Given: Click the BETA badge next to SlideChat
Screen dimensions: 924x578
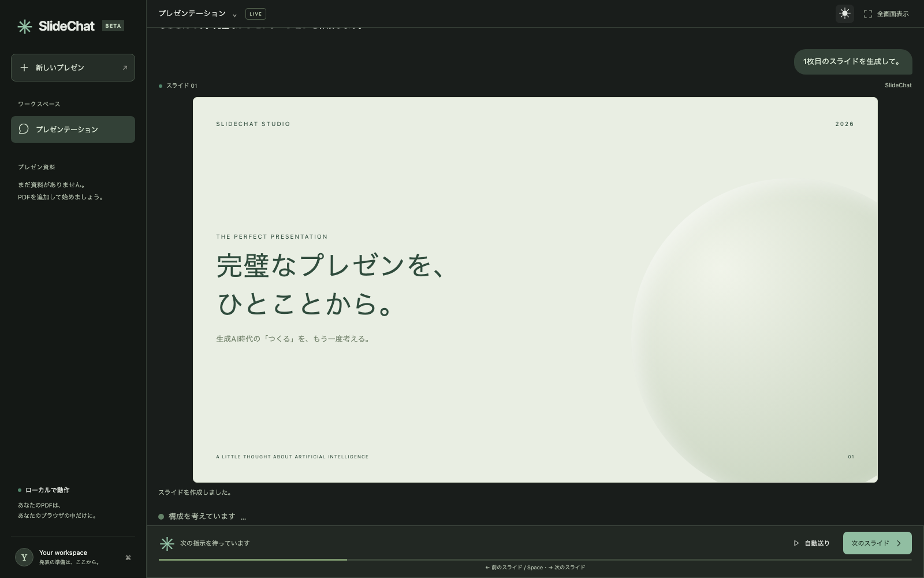Looking at the screenshot, I should click(113, 26).
